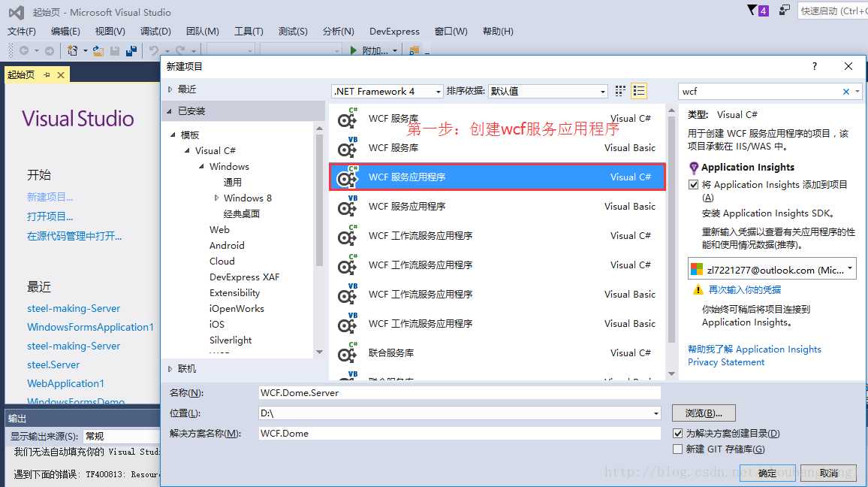The height and width of the screenshot is (487, 868).
Task: Open the 位置 D:\ location dropdown
Action: pos(656,413)
